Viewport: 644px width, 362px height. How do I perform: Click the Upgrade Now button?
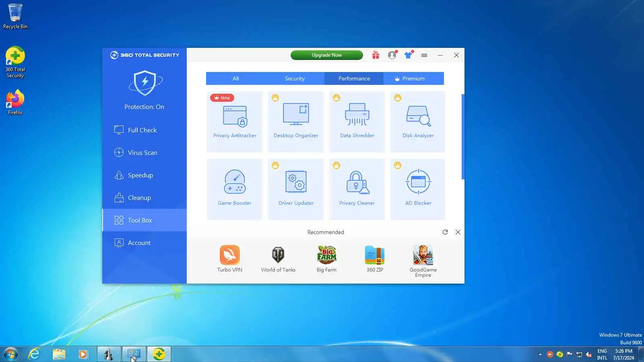click(327, 55)
